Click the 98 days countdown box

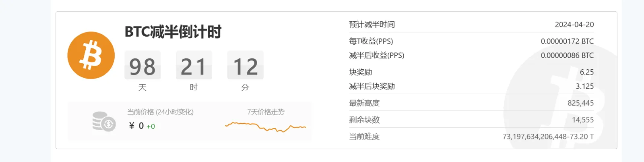(x=142, y=66)
